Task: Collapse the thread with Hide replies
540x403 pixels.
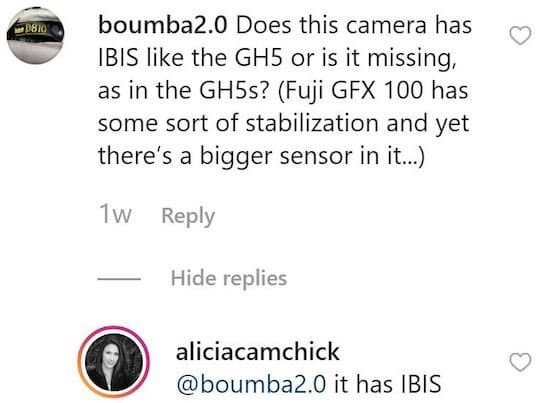Action: pos(229,278)
